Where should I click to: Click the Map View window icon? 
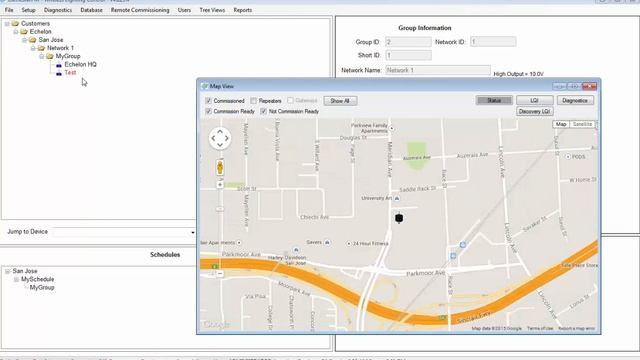pyautogui.click(x=205, y=86)
